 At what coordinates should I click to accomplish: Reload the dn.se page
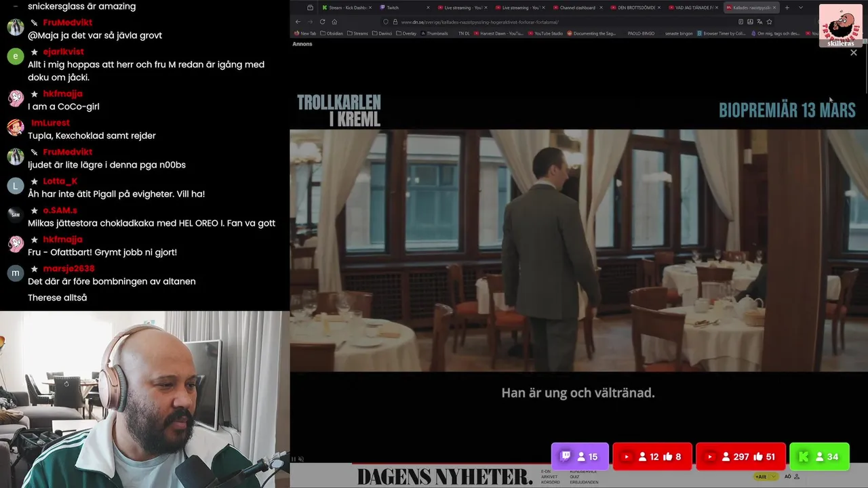click(x=322, y=22)
